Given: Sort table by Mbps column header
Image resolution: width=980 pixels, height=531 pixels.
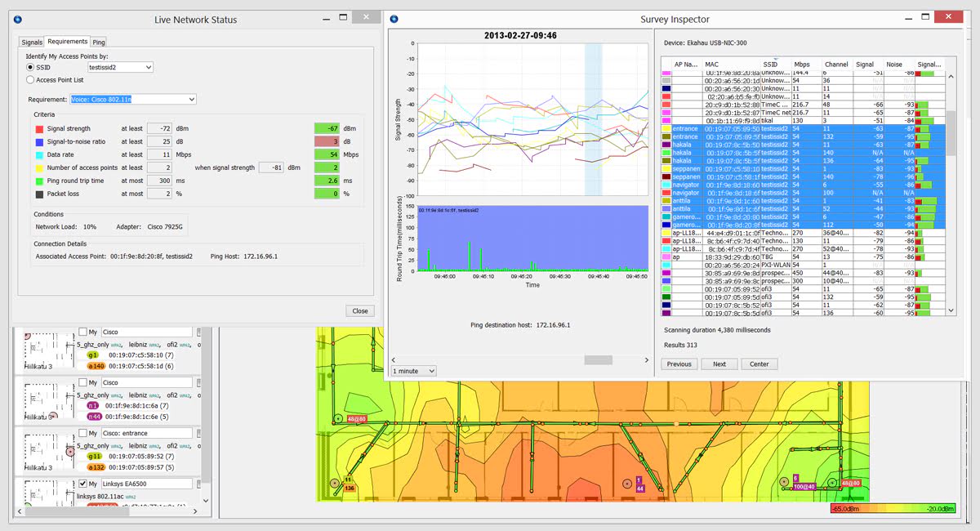Looking at the screenshot, I should point(806,64).
